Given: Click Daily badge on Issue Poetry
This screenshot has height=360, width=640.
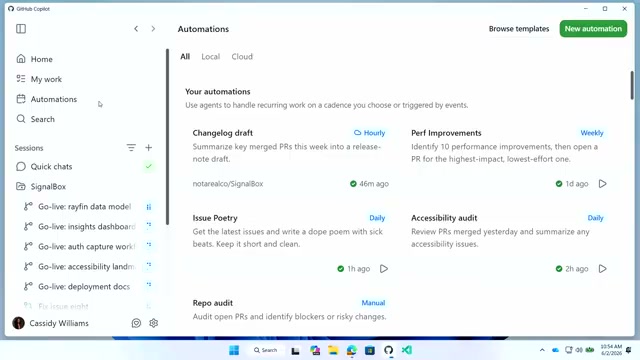Looking at the screenshot, I should coord(377,218).
